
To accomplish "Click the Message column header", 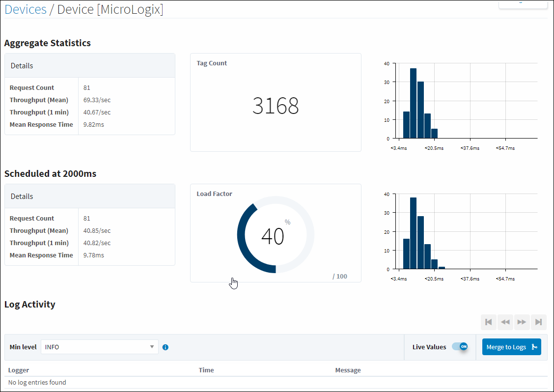I will coord(348,370).
